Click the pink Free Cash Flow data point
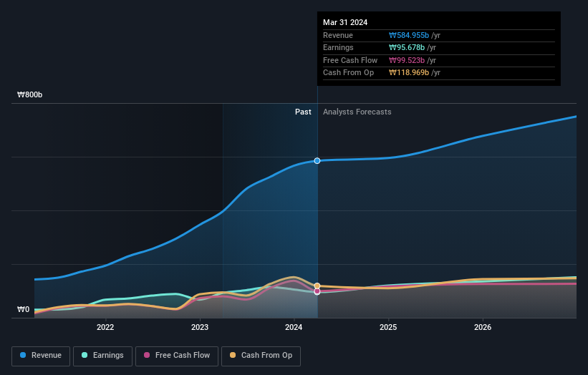This screenshot has width=588, height=375. (x=317, y=291)
